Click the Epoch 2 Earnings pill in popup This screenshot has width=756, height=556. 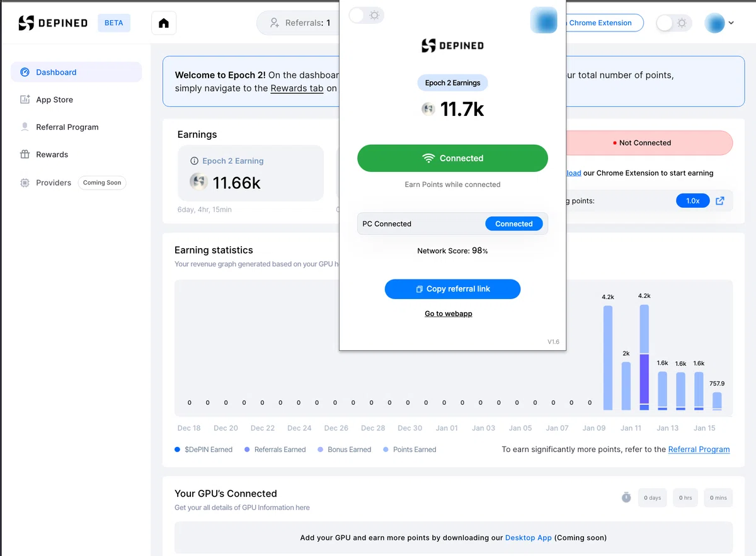[452, 82]
